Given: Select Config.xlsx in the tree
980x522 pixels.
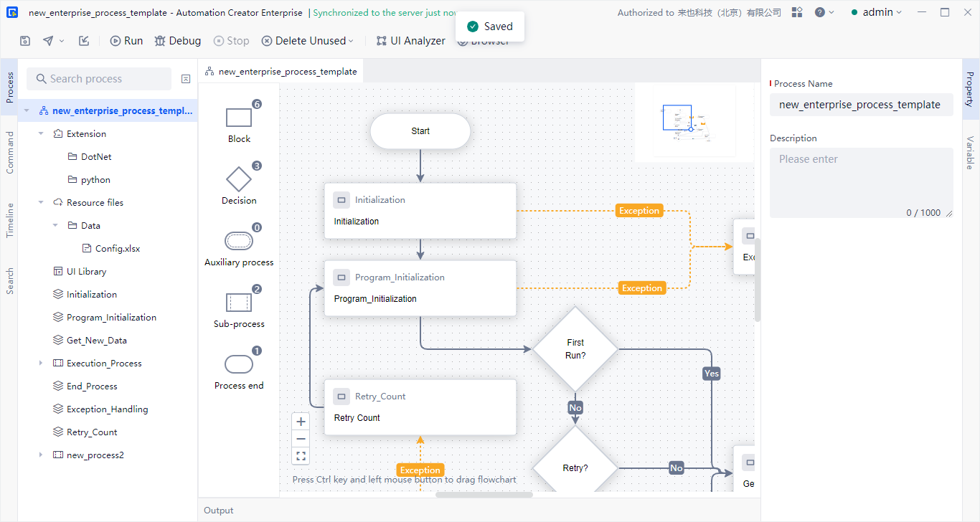Looking at the screenshot, I should (x=117, y=249).
